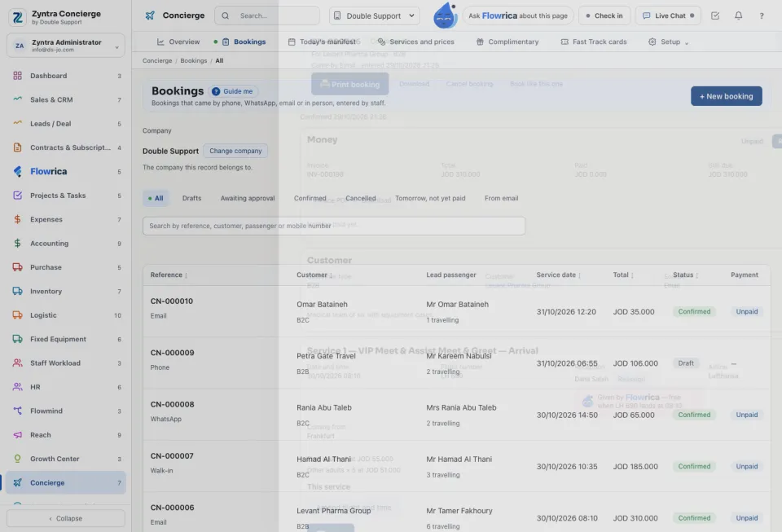The image size is (782, 532).
Task: Click the Check in button
Action: [x=604, y=15]
